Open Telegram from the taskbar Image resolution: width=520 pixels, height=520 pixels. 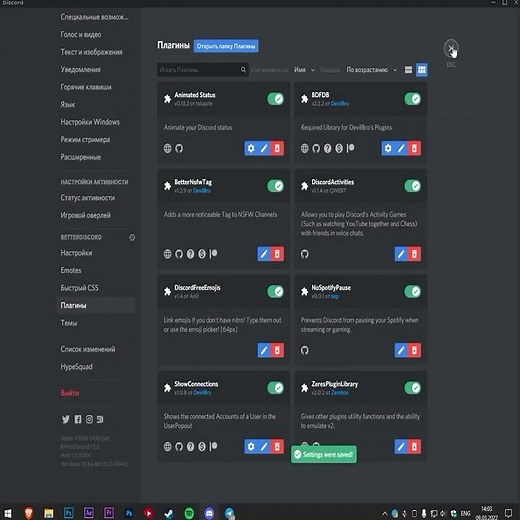(229, 513)
